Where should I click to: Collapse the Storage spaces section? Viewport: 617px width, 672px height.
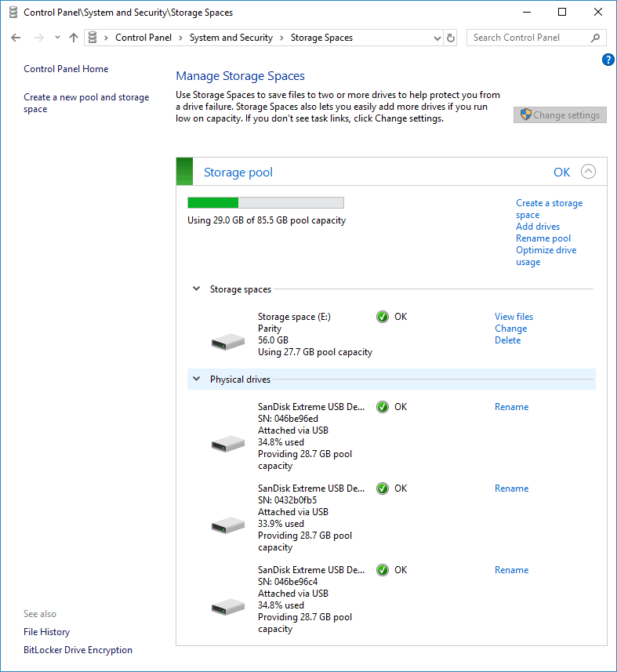pyautogui.click(x=197, y=289)
